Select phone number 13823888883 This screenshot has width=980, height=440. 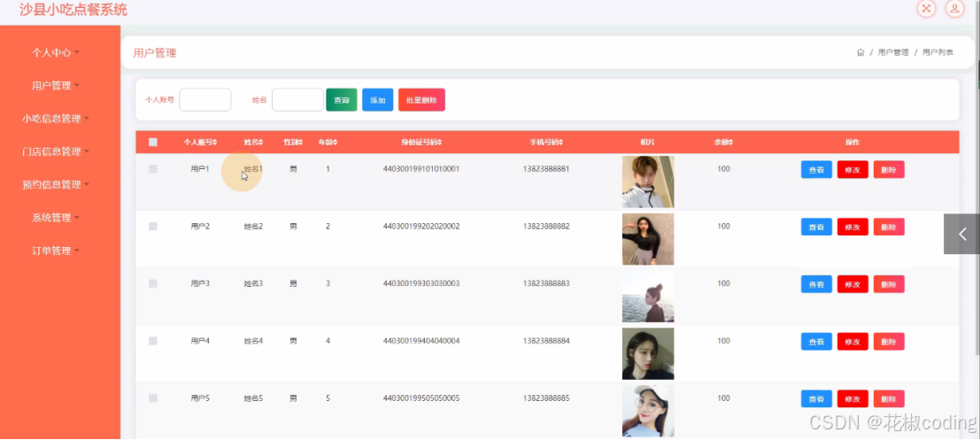click(x=546, y=284)
